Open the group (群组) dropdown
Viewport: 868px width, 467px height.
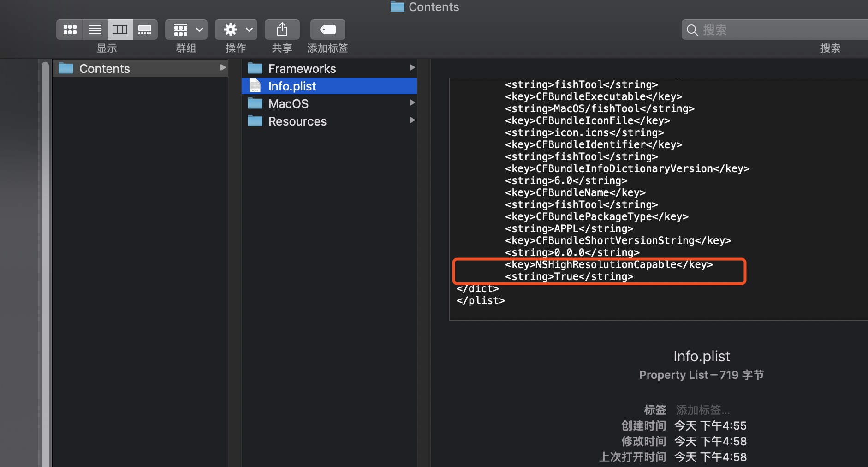pos(186,29)
